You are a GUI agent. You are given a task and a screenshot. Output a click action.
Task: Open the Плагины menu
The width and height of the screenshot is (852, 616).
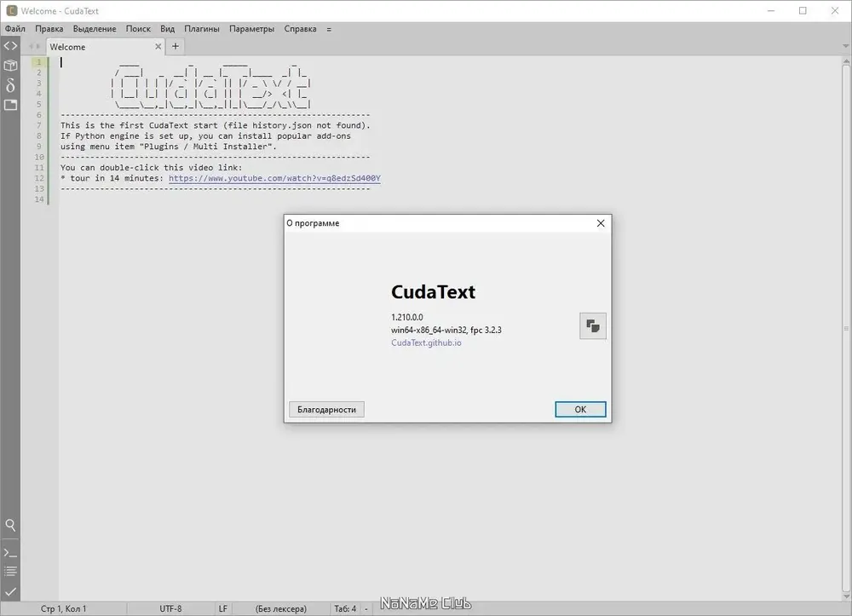tap(202, 29)
